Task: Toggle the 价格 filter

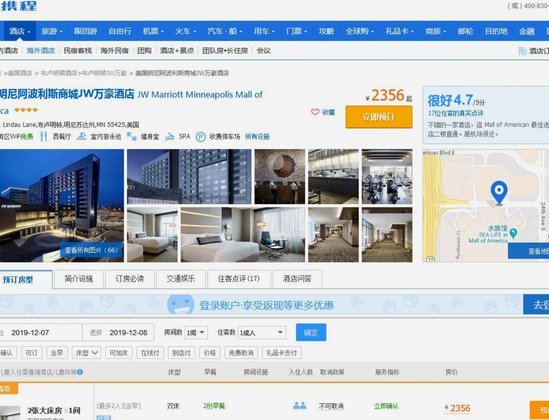Action: click(x=210, y=353)
